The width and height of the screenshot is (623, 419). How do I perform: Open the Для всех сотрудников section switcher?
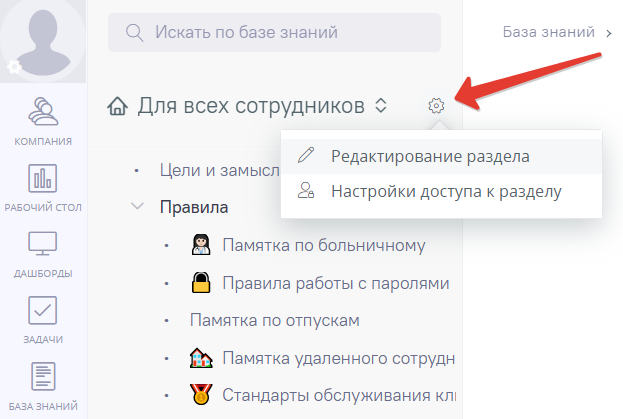point(262,106)
